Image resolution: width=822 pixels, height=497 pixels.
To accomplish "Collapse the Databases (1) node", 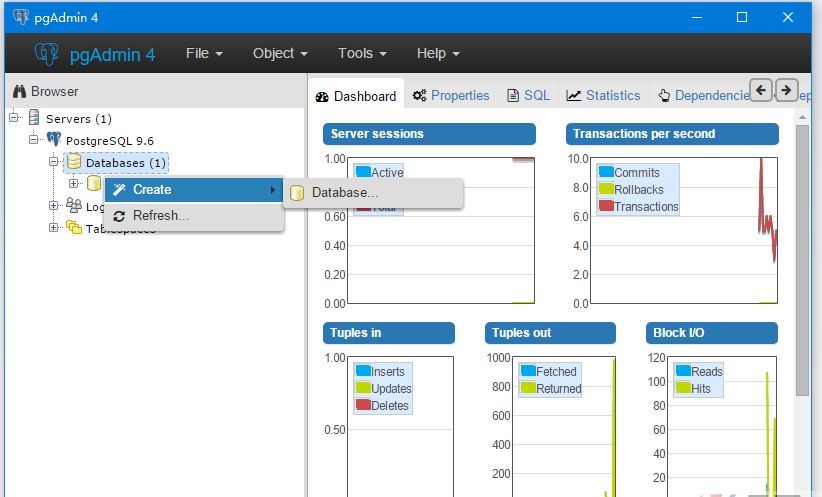I will (x=53, y=161).
